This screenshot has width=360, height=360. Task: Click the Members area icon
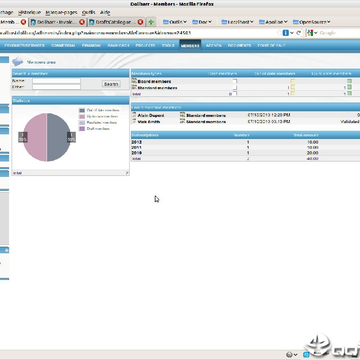[x=18, y=62]
